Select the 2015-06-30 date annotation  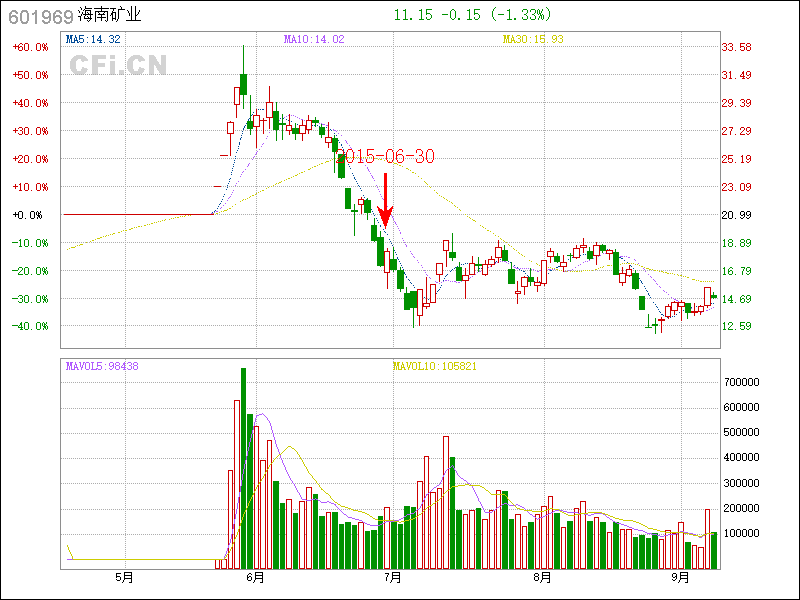[388, 156]
